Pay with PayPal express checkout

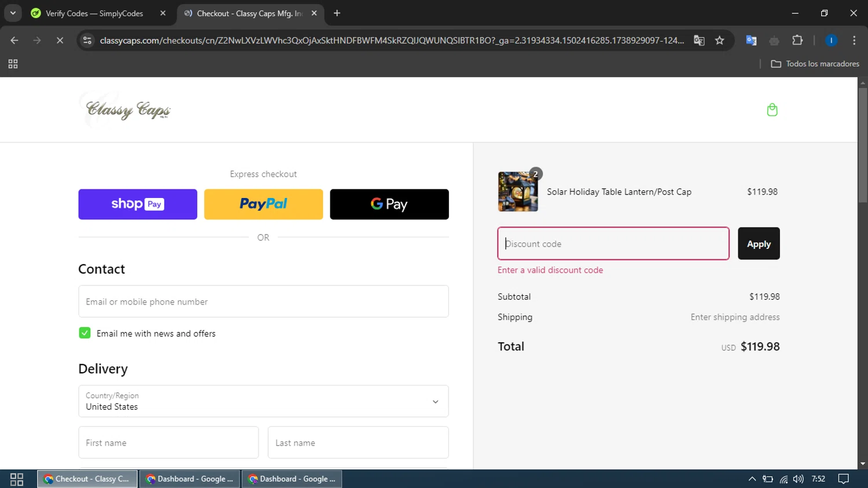[263, 204]
